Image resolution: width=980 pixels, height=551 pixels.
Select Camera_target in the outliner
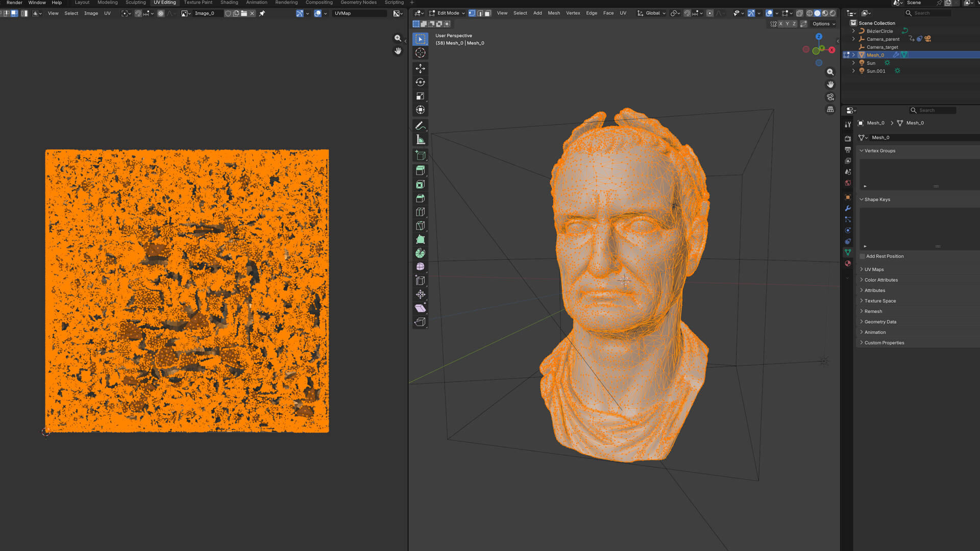pos(882,47)
